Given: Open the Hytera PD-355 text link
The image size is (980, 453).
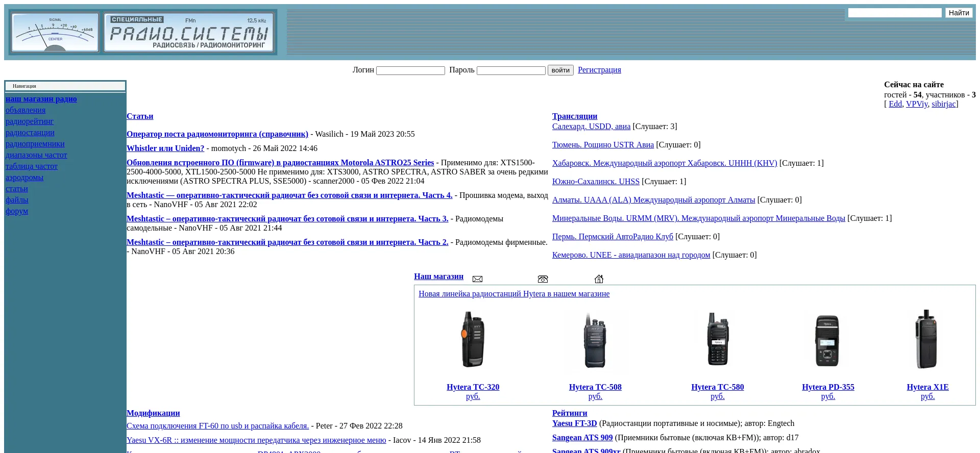Looking at the screenshot, I should pyautogui.click(x=828, y=387).
